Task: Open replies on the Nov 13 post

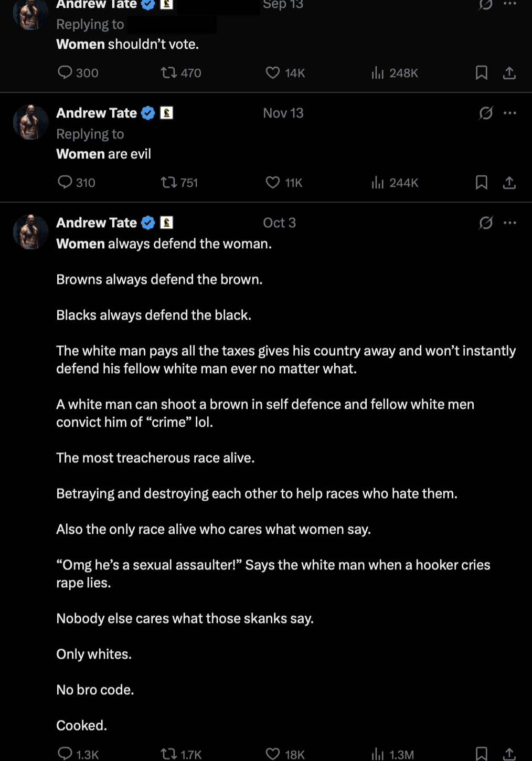Action: point(65,182)
